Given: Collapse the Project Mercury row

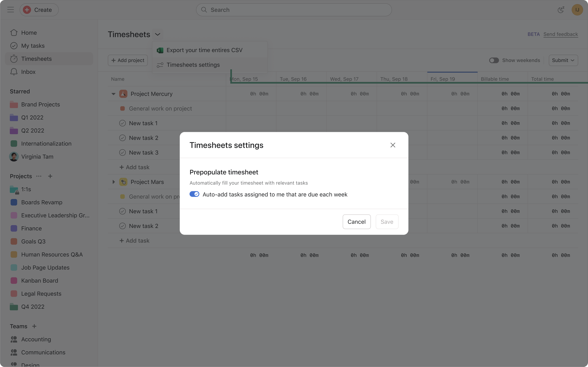Looking at the screenshot, I should [x=114, y=94].
